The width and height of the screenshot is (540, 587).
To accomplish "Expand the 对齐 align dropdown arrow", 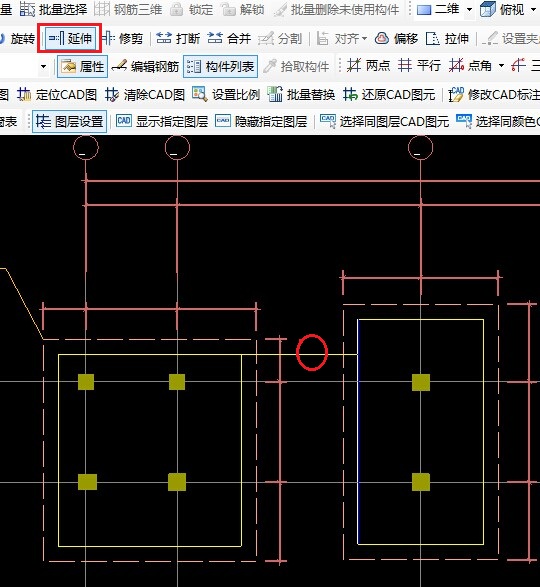I will [x=364, y=39].
